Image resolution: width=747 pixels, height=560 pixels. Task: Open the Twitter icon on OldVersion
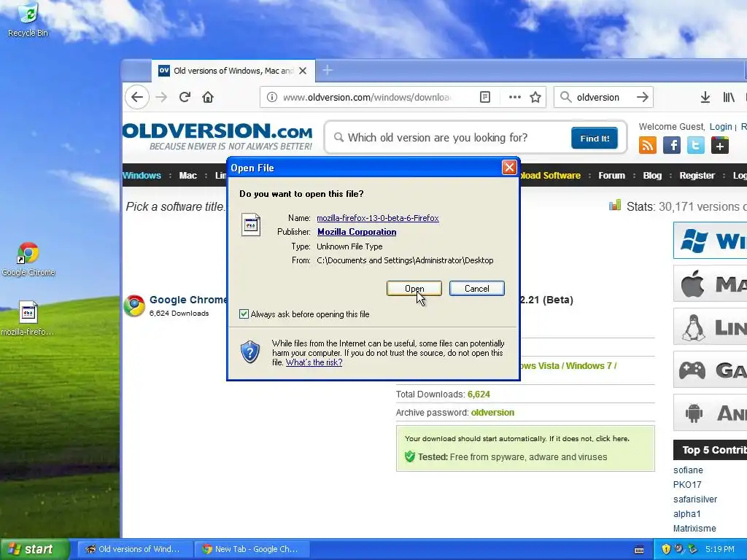(x=695, y=145)
